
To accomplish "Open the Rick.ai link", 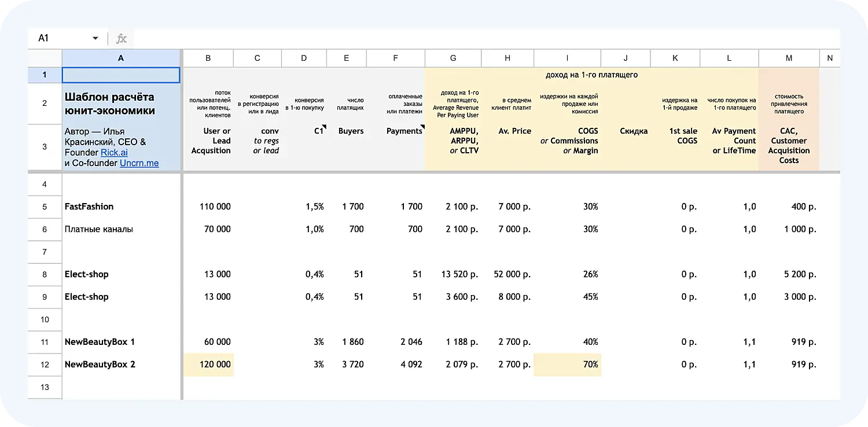I will click(114, 153).
